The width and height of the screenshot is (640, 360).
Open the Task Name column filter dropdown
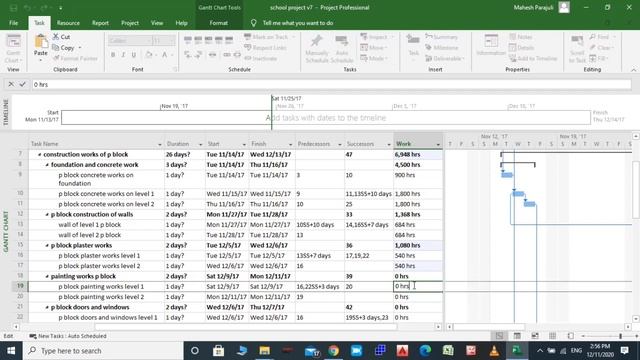[x=160, y=144]
